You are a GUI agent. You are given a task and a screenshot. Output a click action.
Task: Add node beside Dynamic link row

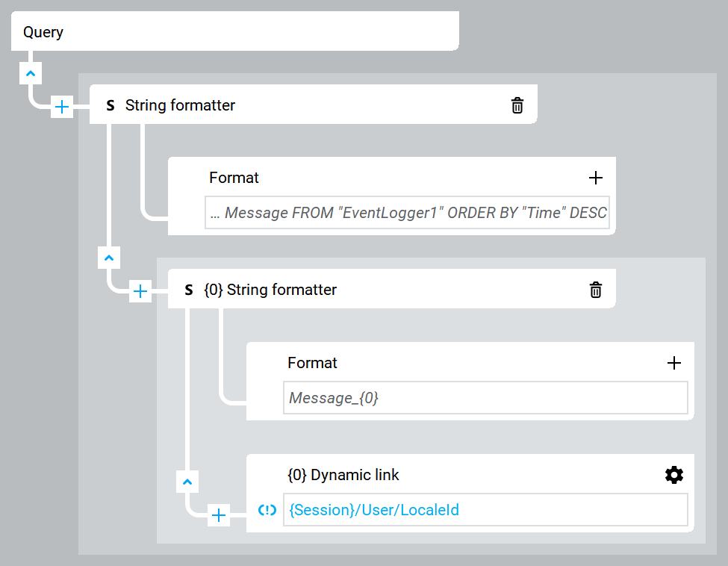[x=219, y=515]
